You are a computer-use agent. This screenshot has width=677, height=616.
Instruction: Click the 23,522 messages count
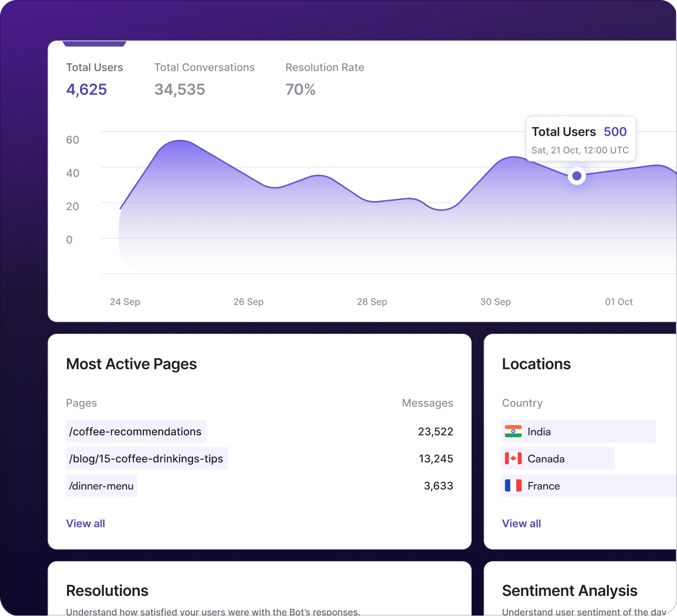(435, 431)
